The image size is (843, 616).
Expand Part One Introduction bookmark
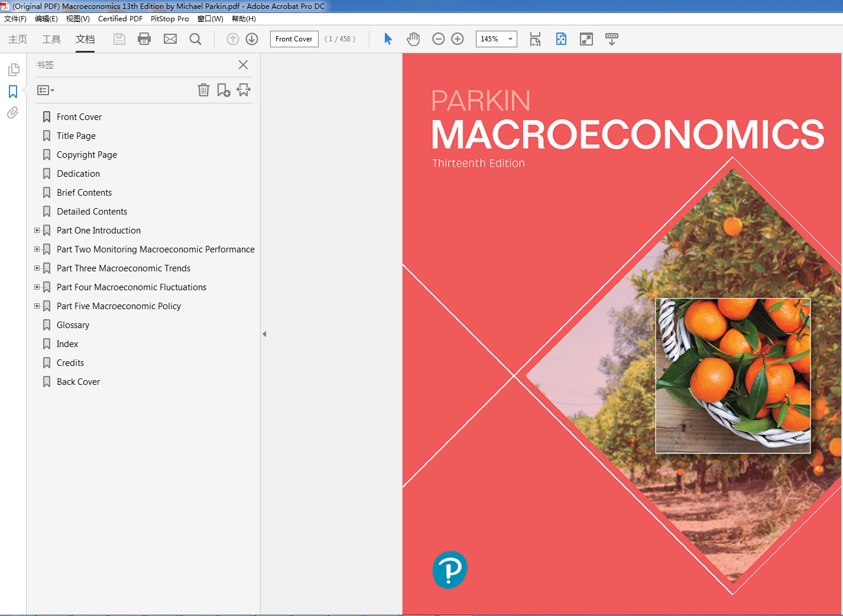coord(37,231)
